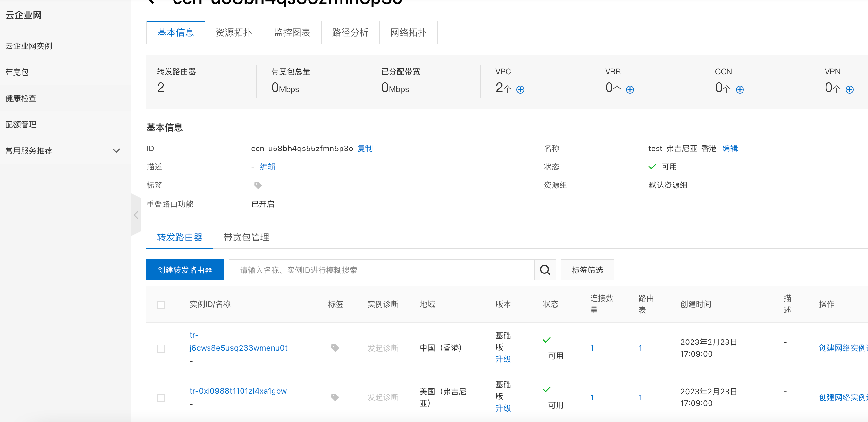
Task: Click 发起诊断 for the Virginia router
Action: 383,397
